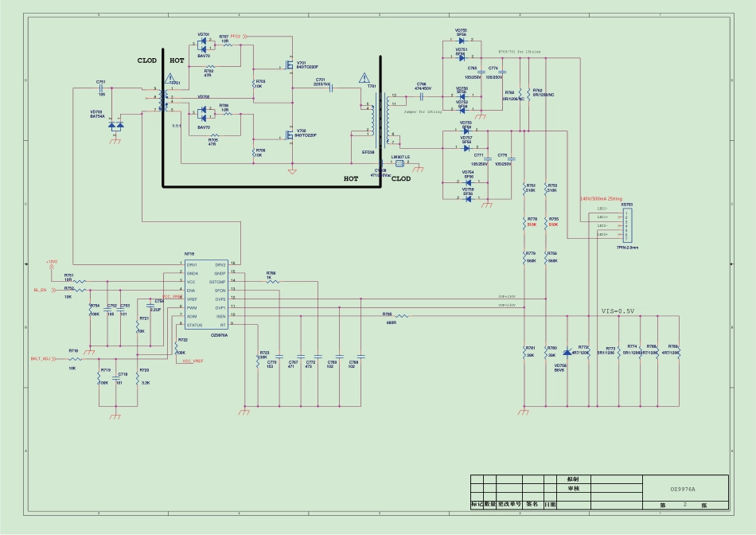Image resolution: width=756 pixels, height=535 pixels.
Task: Select the warning triangle near T701
Action: tap(364, 78)
